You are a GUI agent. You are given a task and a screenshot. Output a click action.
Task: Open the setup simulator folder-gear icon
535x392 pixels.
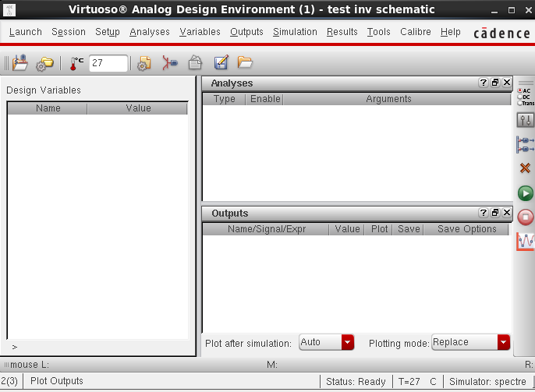tap(44, 63)
